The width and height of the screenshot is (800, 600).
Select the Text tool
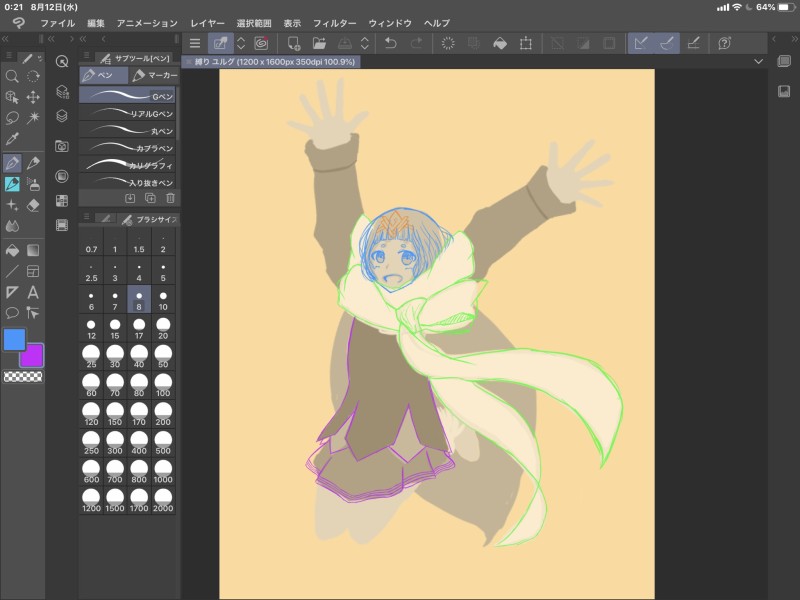(33, 292)
